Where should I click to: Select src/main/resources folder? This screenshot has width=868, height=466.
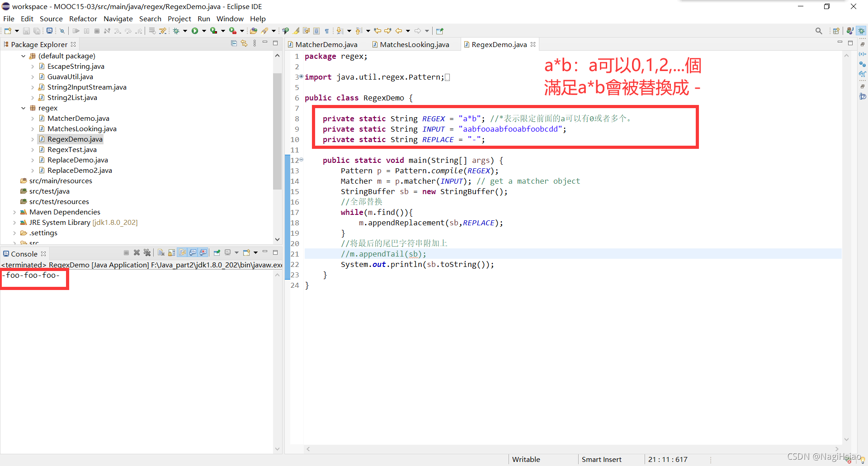point(61,181)
